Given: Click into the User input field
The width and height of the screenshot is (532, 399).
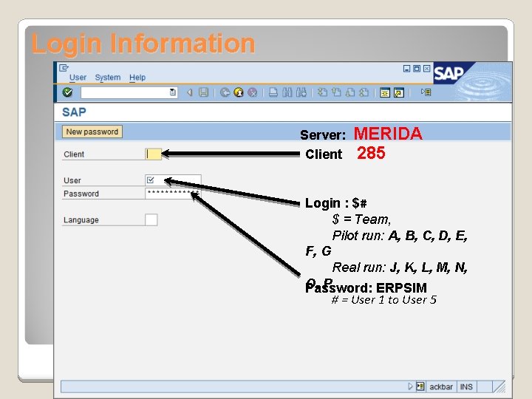Looking at the screenshot, I should (173, 180).
